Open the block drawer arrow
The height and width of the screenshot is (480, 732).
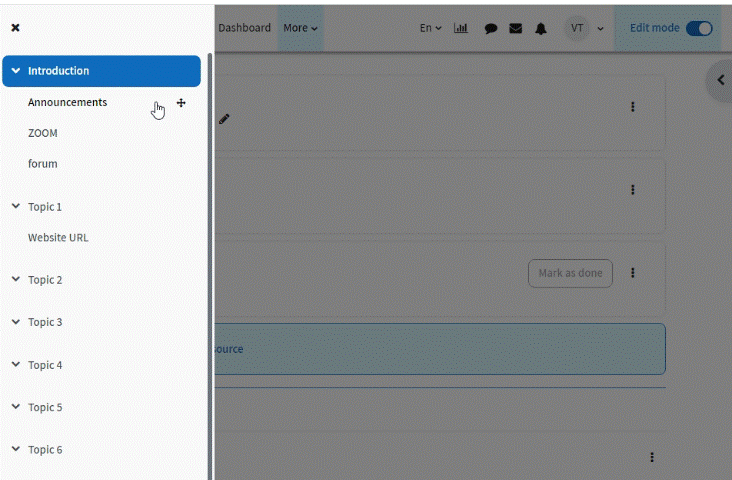click(721, 80)
